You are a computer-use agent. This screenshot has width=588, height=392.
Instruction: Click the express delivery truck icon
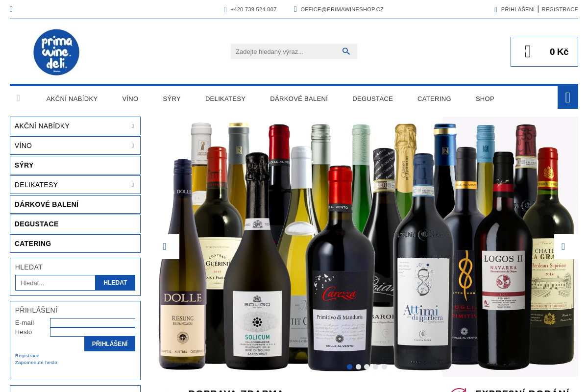[459, 391]
